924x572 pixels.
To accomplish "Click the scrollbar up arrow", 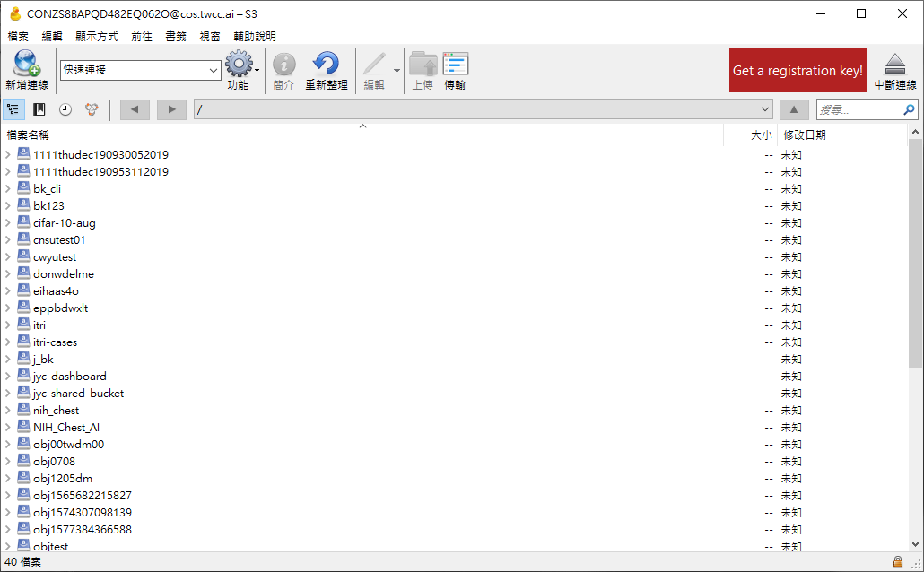I will coord(914,132).
